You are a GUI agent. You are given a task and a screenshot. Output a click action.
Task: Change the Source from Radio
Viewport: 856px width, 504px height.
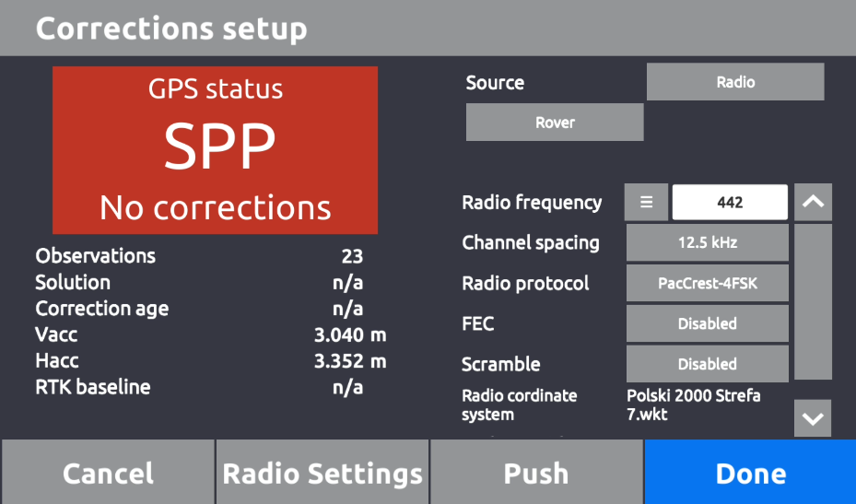pos(734,82)
